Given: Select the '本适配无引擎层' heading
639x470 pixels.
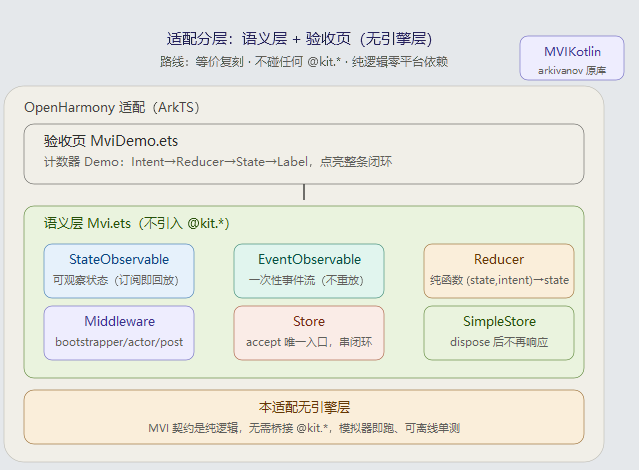Looking at the screenshot, I should coord(304,407).
